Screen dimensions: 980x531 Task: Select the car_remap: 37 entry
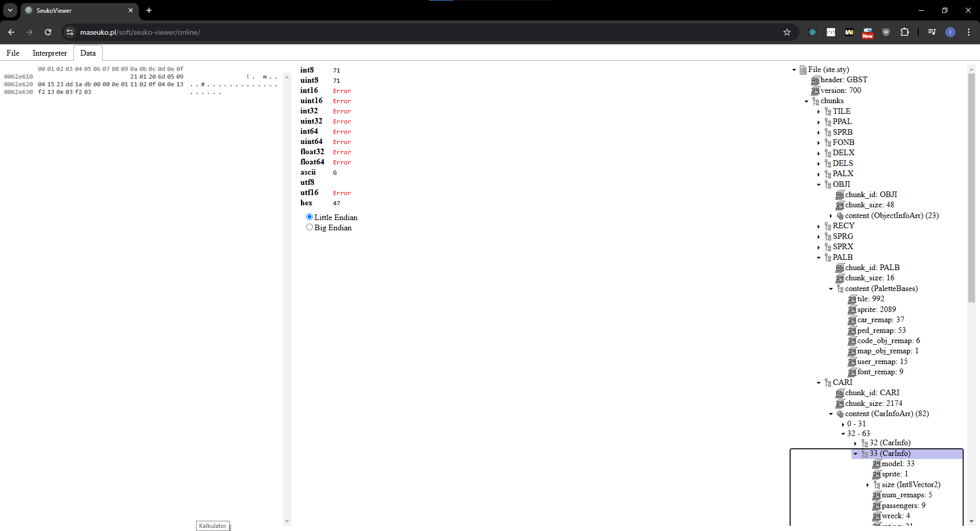(x=880, y=320)
